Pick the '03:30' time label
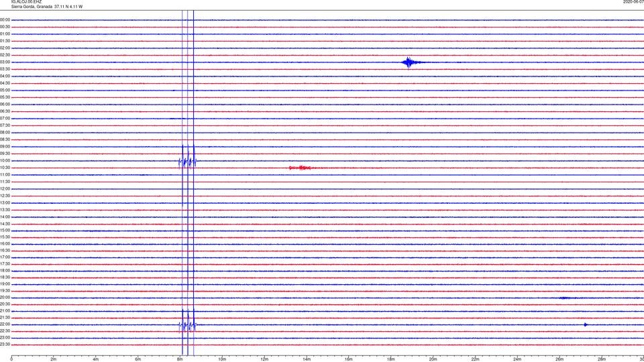Screen dimensions: 644x362 click(5, 69)
